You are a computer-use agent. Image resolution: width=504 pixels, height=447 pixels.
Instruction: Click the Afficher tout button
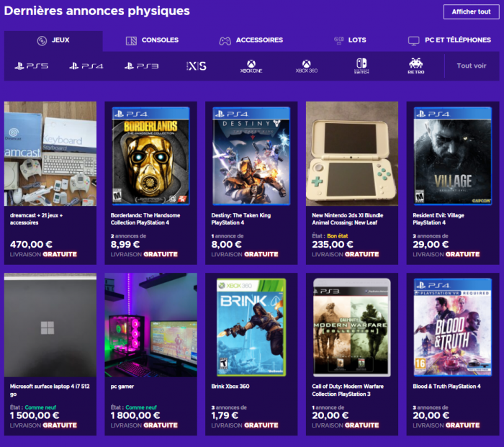(x=471, y=12)
